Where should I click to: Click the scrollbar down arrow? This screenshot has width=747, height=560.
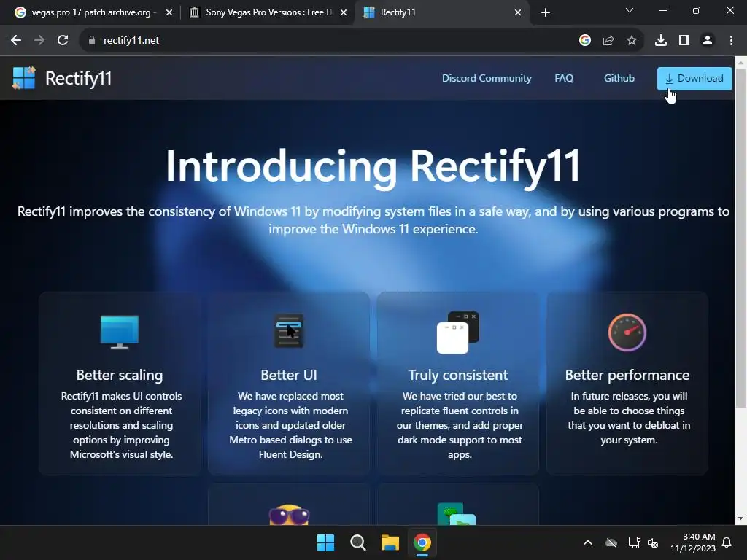point(741,518)
